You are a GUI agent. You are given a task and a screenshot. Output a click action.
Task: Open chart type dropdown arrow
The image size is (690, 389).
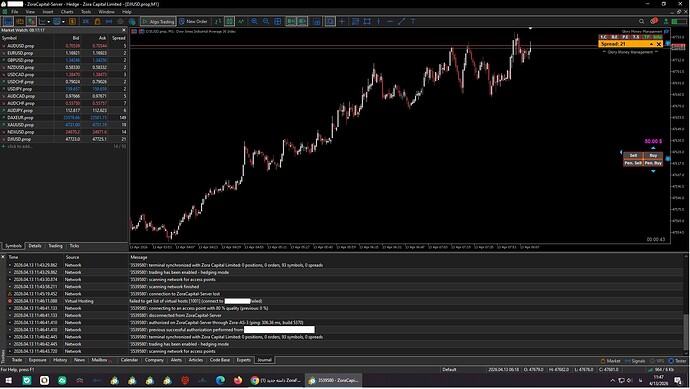coord(48,22)
